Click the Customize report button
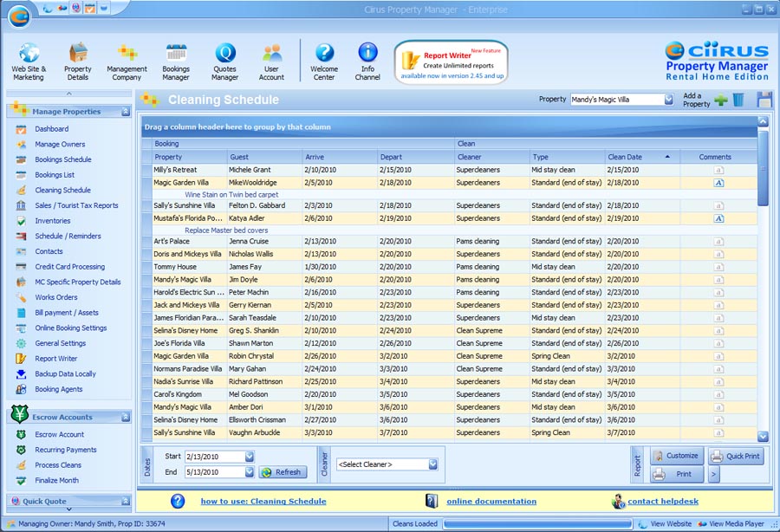The height and width of the screenshot is (532, 780). 677,456
